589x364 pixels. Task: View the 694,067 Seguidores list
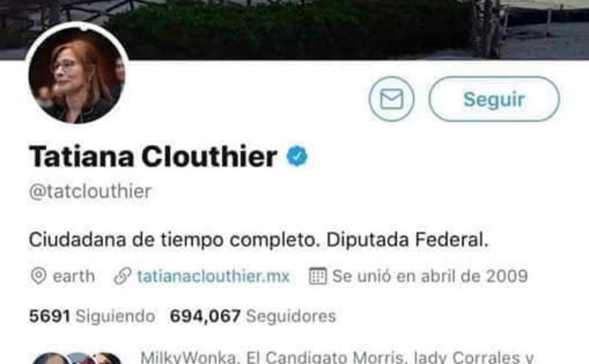click(x=253, y=316)
